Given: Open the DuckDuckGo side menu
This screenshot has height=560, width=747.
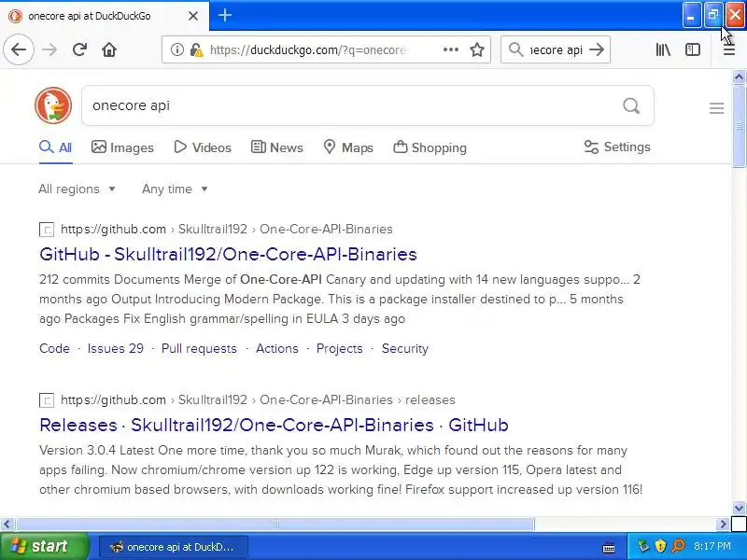Looking at the screenshot, I should pos(716,108).
